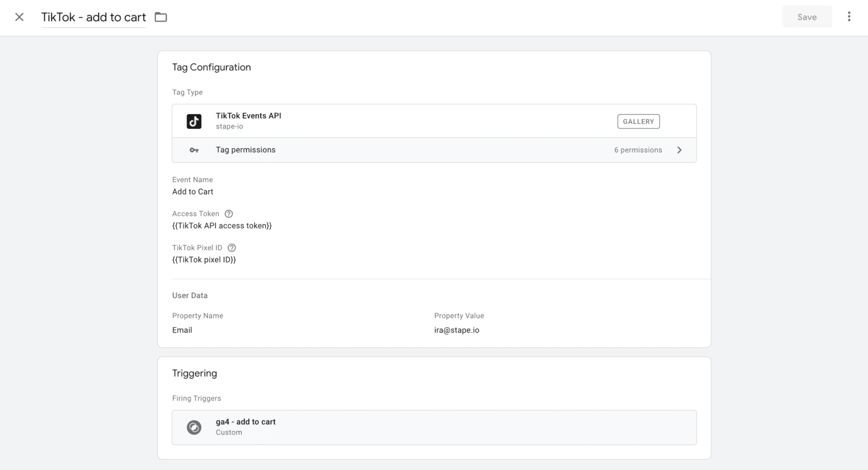The height and width of the screenshot is (470, 868).
Task: Click the {{TikTok API access token}} value
Action: 222,226
